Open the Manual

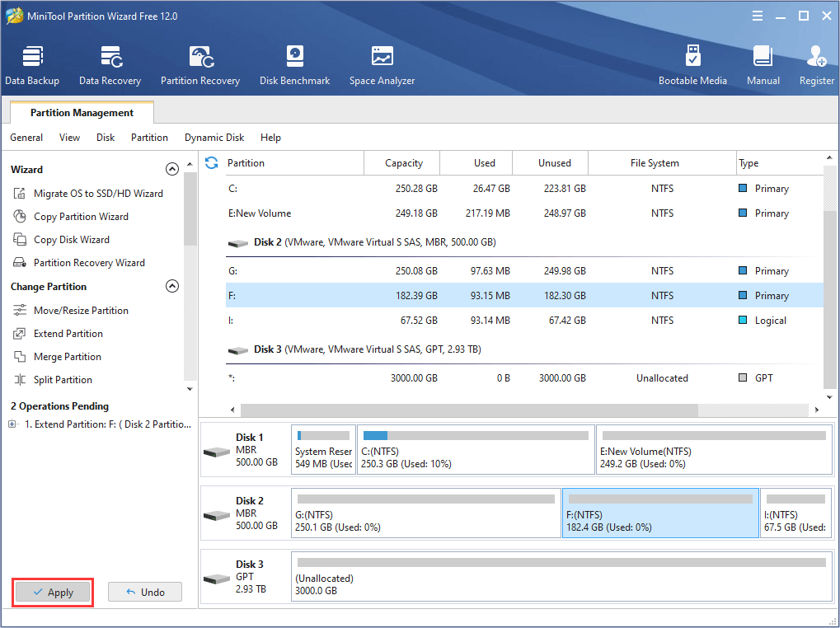[763, 65]
